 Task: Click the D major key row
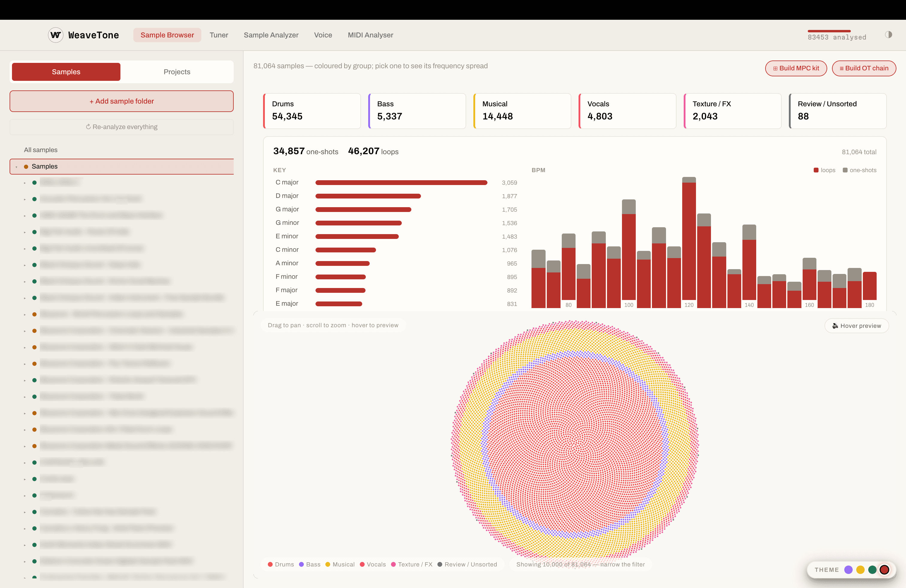click(x=395, y=196)
